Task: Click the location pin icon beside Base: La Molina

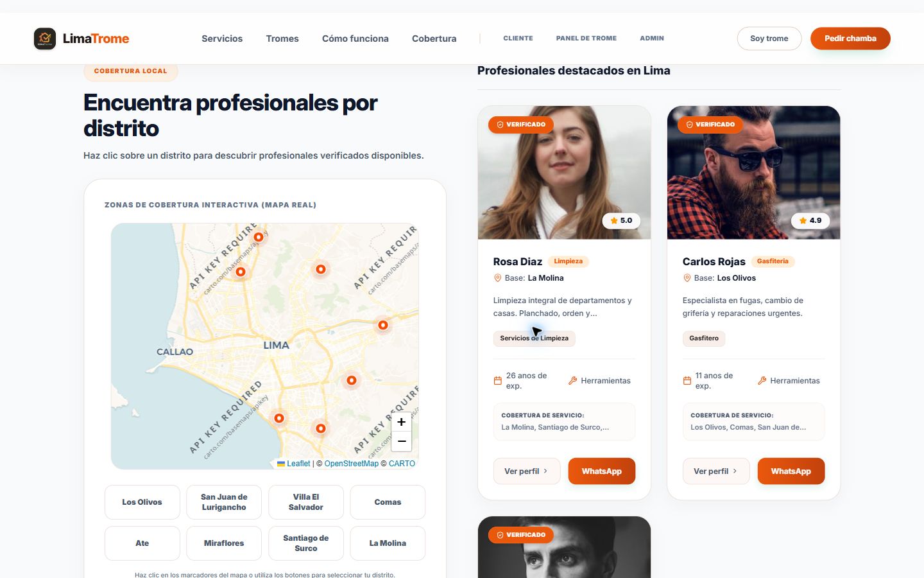Action: pos(497,278)
